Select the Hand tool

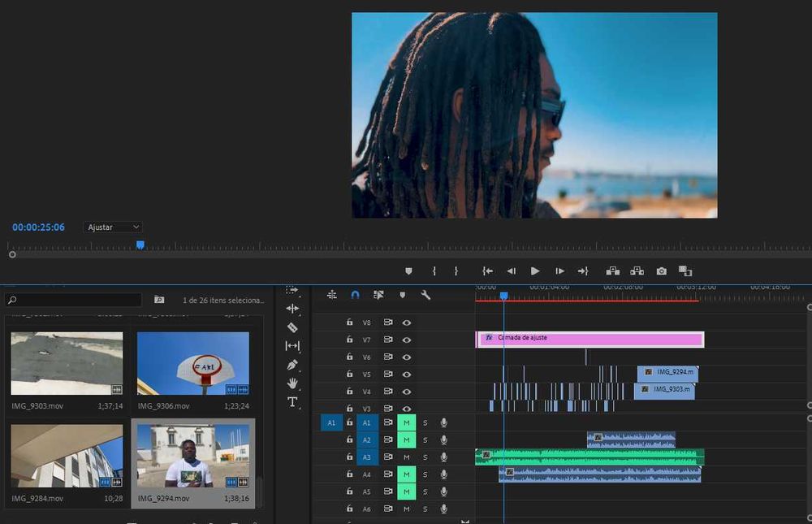click(x=292, y=383)
